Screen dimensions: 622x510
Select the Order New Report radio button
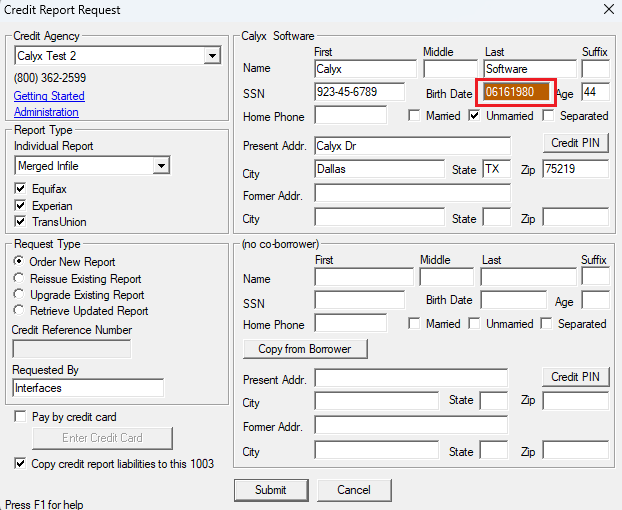click(18, 261)
